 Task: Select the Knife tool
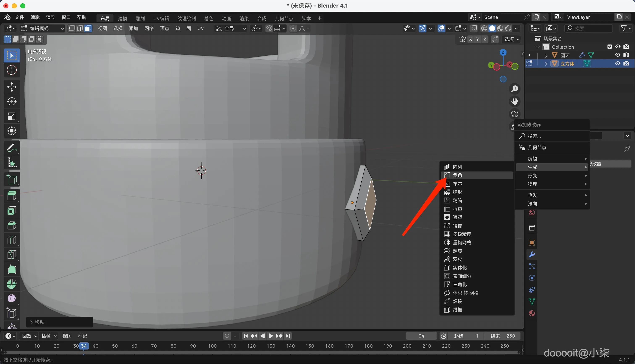[12, 255]
